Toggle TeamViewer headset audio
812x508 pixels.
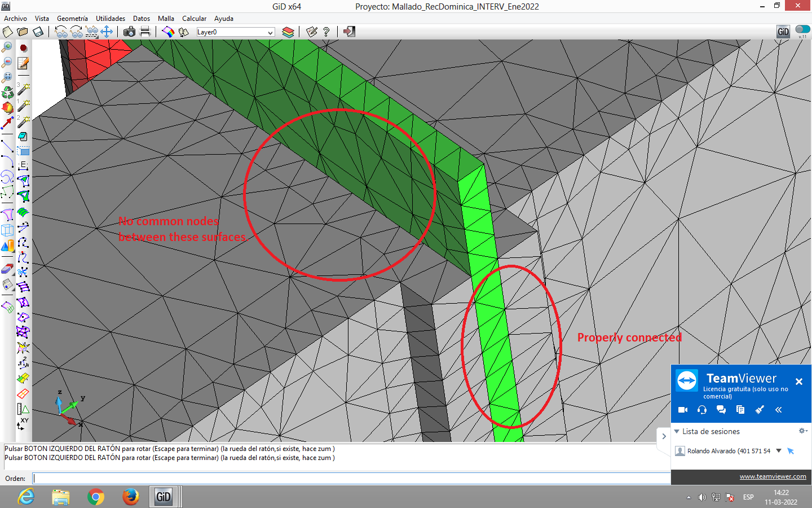[702, 410]
